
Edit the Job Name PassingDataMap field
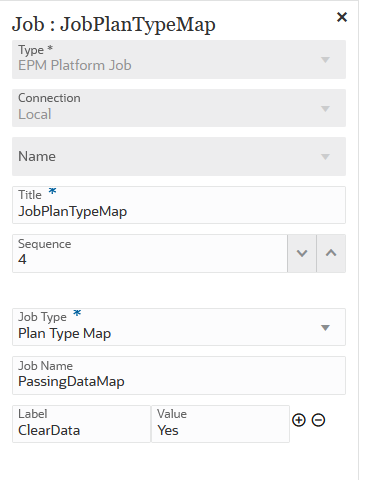tap(179, 376)
